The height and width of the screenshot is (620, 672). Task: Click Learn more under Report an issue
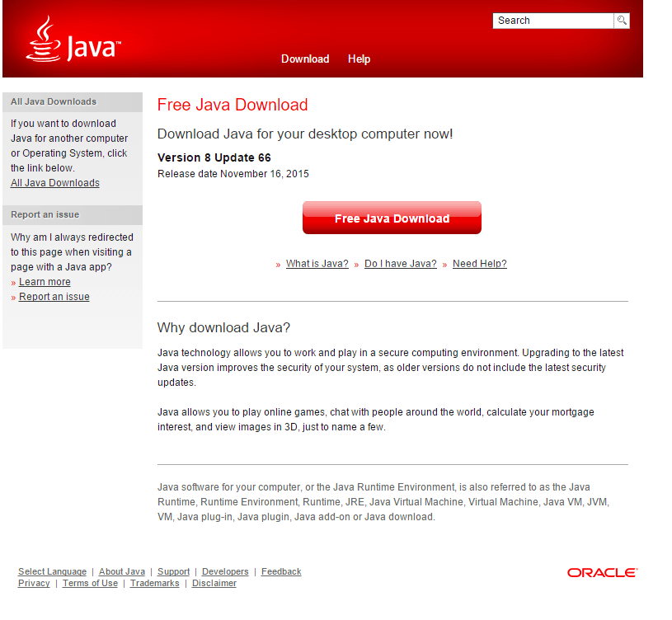click(45, 281)
